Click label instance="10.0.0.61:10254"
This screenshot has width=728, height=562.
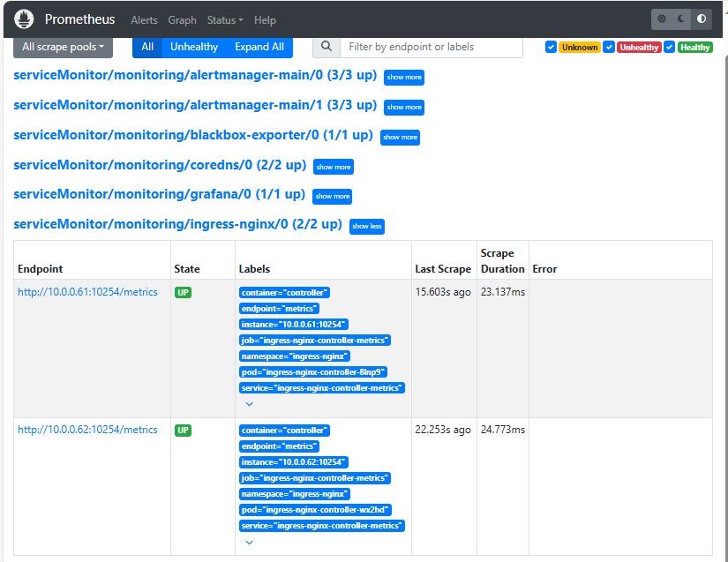(x=294, y=325)
